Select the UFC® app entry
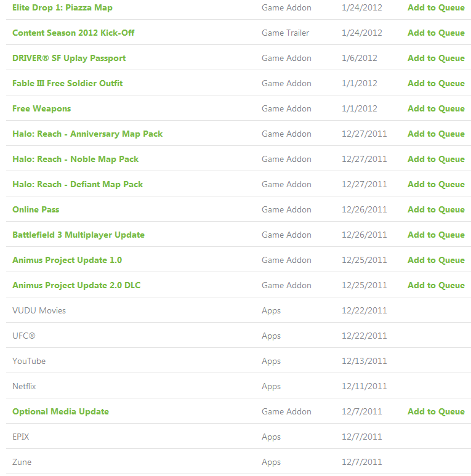Image resolution: width=471 pixels, height=476 pixels. click(23, 336)
